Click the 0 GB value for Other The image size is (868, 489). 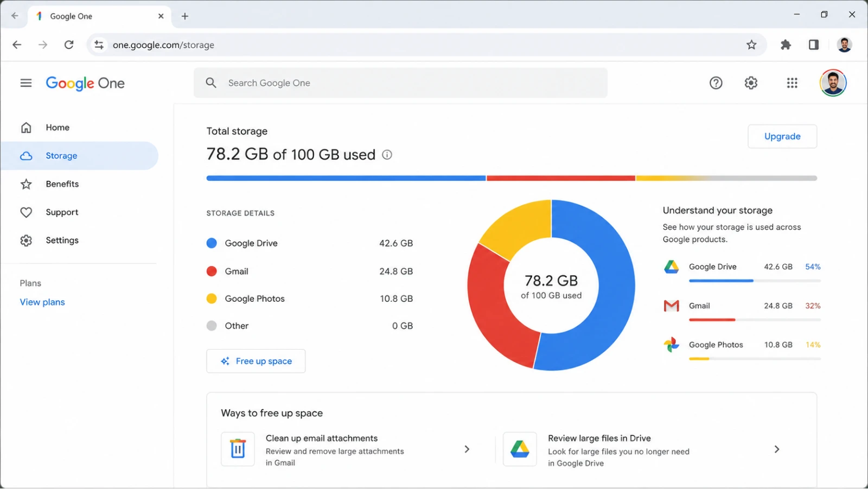[403, 326]
